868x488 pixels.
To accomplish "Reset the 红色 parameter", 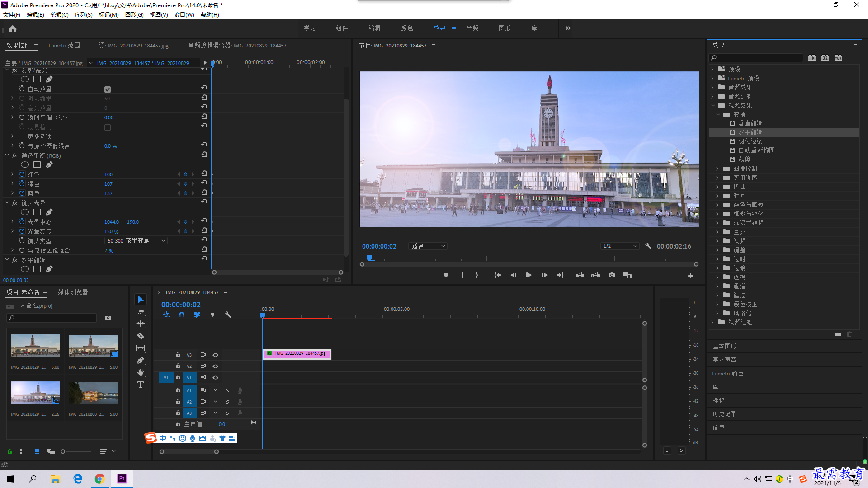I will pos(204,174).
